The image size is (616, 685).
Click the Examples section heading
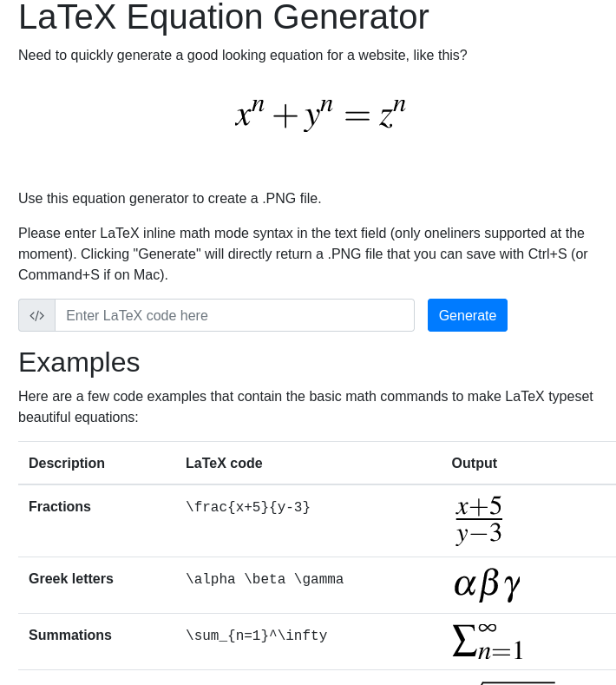point(79,362)
